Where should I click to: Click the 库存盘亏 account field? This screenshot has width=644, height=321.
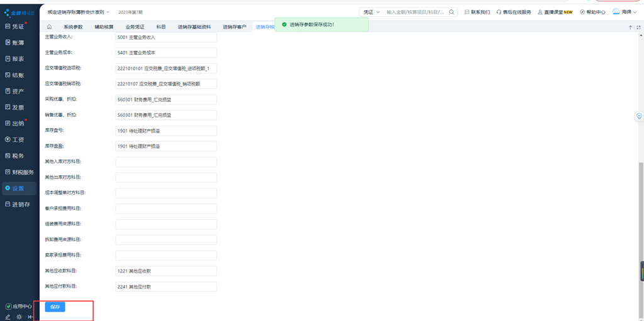click(166, 131)
